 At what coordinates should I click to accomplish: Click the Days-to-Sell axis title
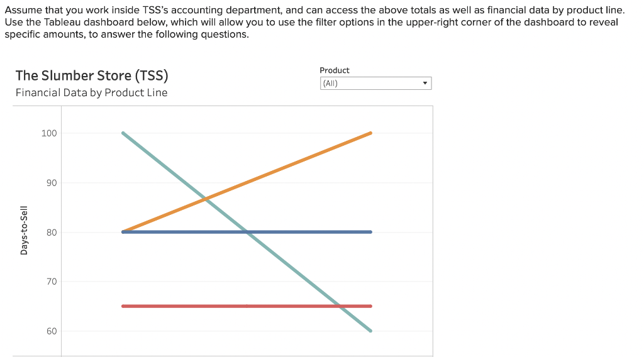pyautogui.click(x=24, y=231)
